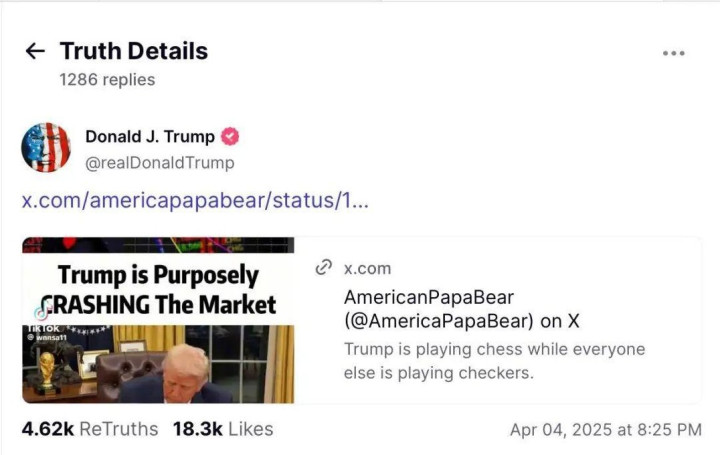This screenshot has height=455, width=720.
Task: Click the Truth Details heading
Action: (x=134, y=51)
